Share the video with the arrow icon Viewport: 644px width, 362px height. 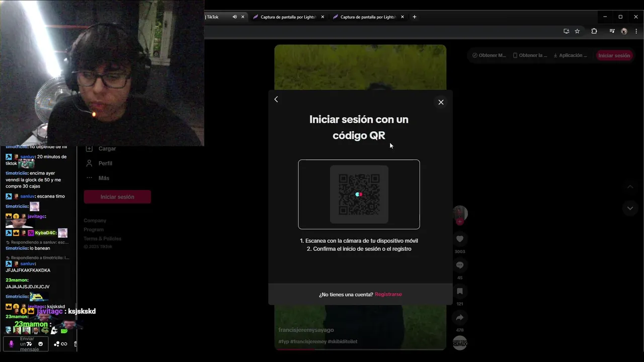pyautogui.click(x=460, y=317)
